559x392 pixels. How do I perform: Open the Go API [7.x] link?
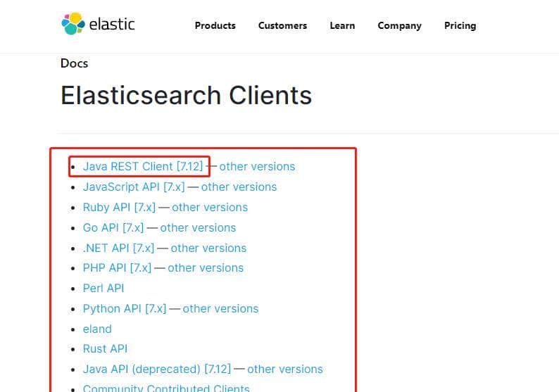113,228
